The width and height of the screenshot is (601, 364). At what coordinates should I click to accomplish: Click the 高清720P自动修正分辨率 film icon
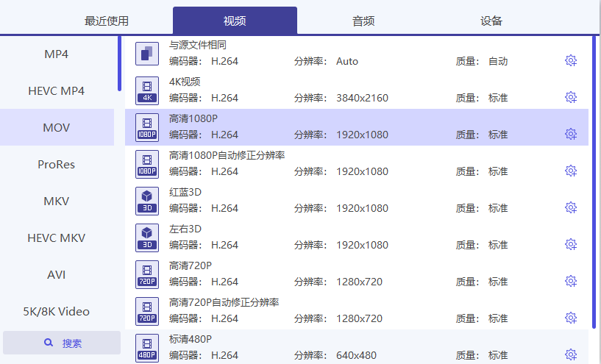point(147,311)
